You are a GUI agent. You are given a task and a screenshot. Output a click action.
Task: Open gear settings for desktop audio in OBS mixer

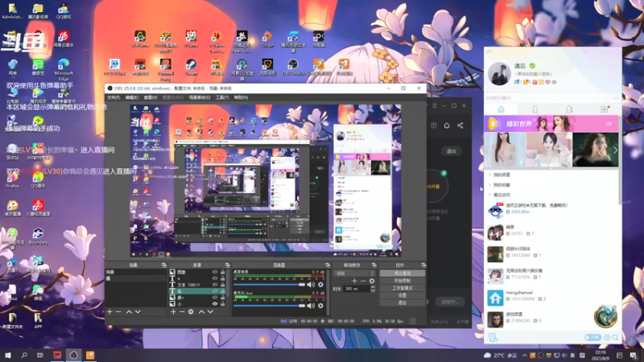click(x=320, y=285)
